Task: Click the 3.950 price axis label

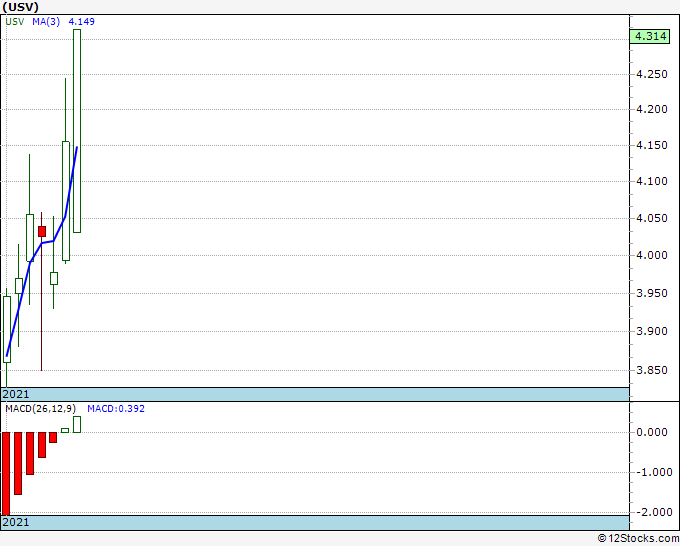Action: (x=651, y=293)
